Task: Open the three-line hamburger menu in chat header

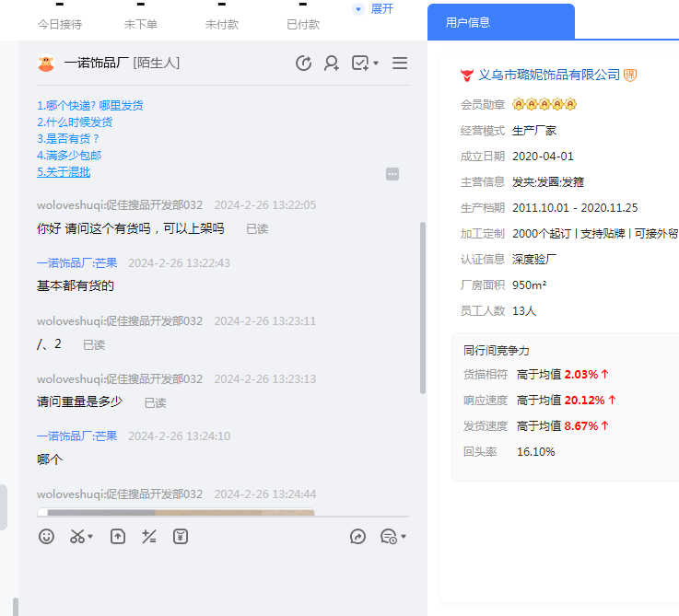Action: [400, 64]
